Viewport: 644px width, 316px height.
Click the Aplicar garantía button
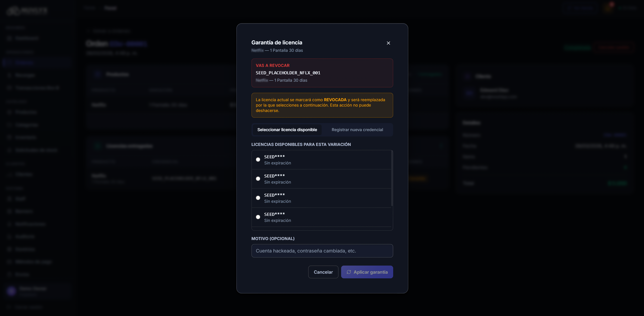point(367,272)
